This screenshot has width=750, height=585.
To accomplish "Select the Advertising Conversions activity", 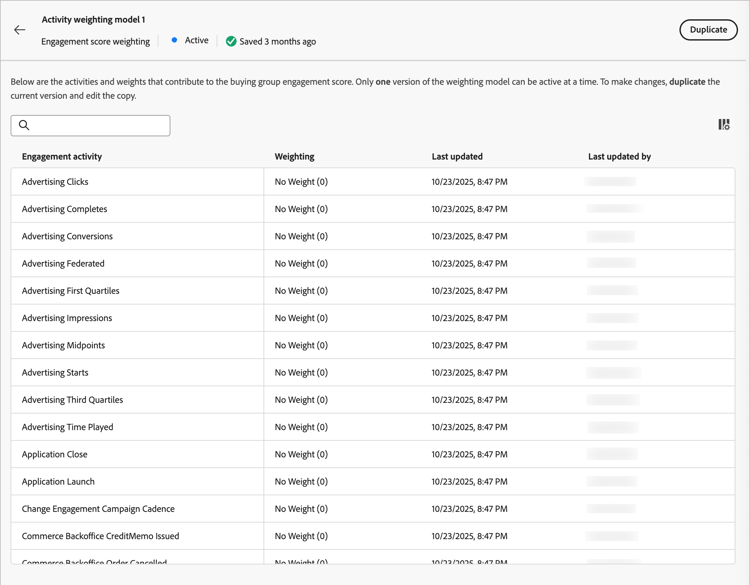I will [67, 237].
